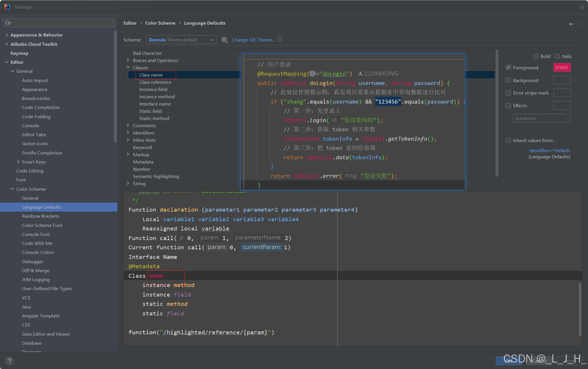The image size is (588, 369).
Task: Collapse the Classes tree node
Action: [x=128, y=68]
